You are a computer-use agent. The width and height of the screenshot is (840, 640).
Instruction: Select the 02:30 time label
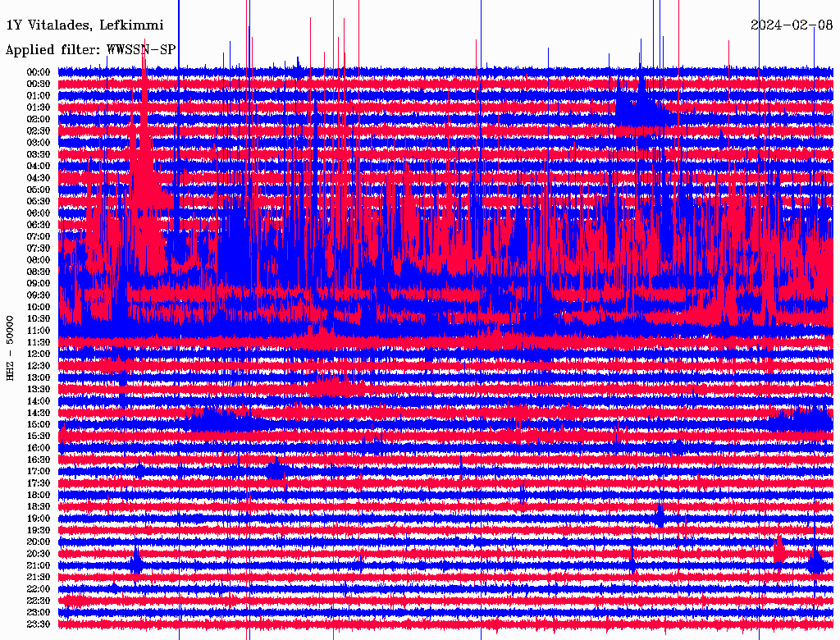coord(39,131)
